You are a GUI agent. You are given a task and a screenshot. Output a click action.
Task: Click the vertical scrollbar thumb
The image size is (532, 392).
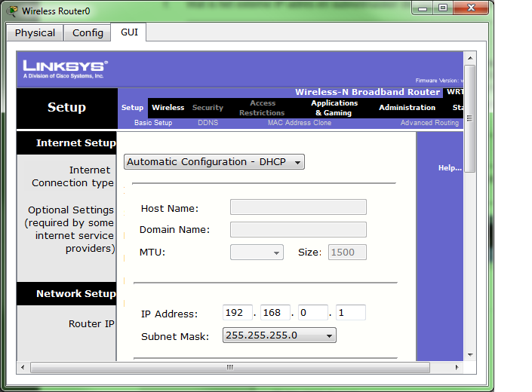[x=470, y=118]
